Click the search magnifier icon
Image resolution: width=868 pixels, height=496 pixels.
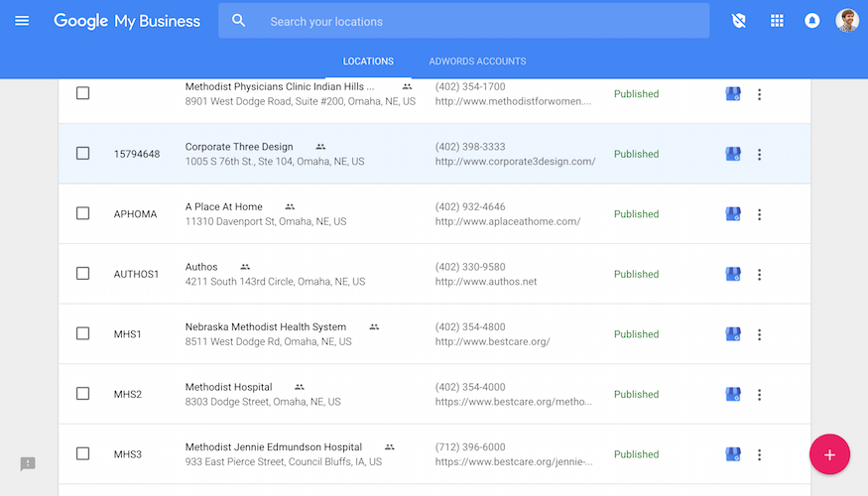coord(239,21)
